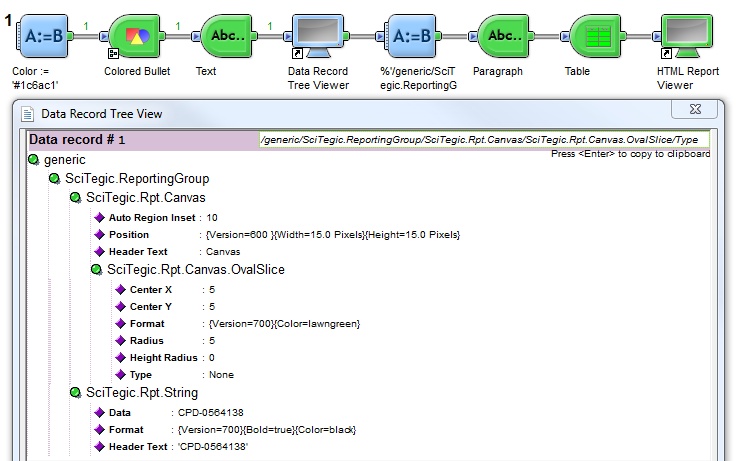The image size is (741, 461).
Task: Click subprotocol badge on Colored Bullet
Action: [x=113, y=53]
